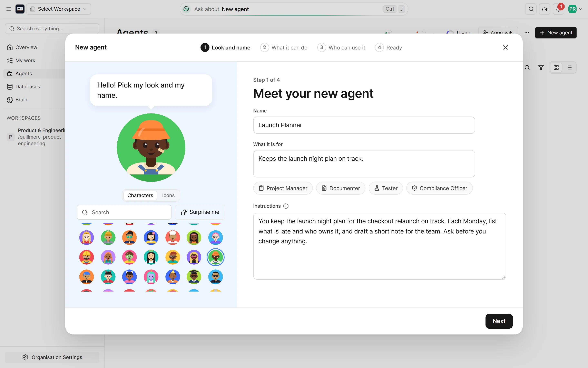Jump to step 4 Ready
Image resolution: width=588 pixels, height=368 pixels.
(x=388, y=47)
